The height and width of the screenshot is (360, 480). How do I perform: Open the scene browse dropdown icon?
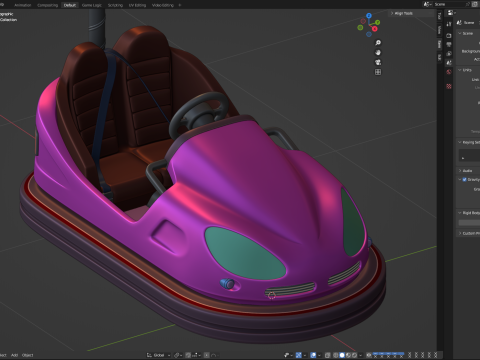(427, 4)
